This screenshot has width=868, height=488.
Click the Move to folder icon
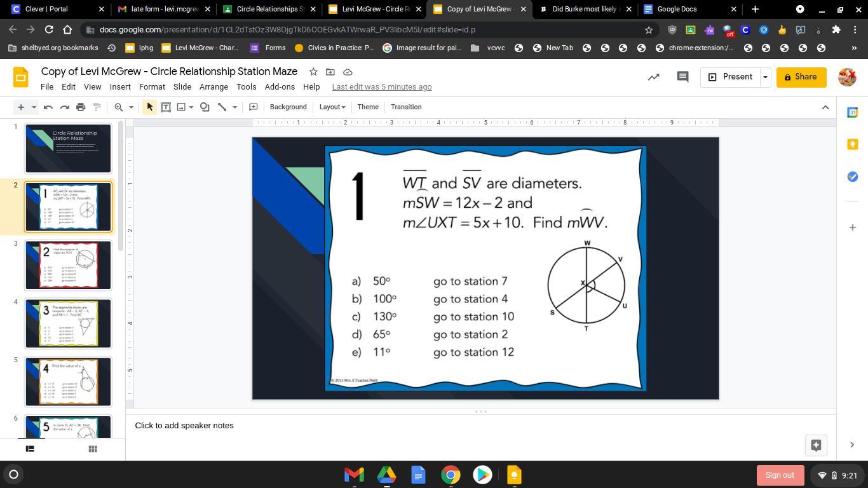(330, 72)
